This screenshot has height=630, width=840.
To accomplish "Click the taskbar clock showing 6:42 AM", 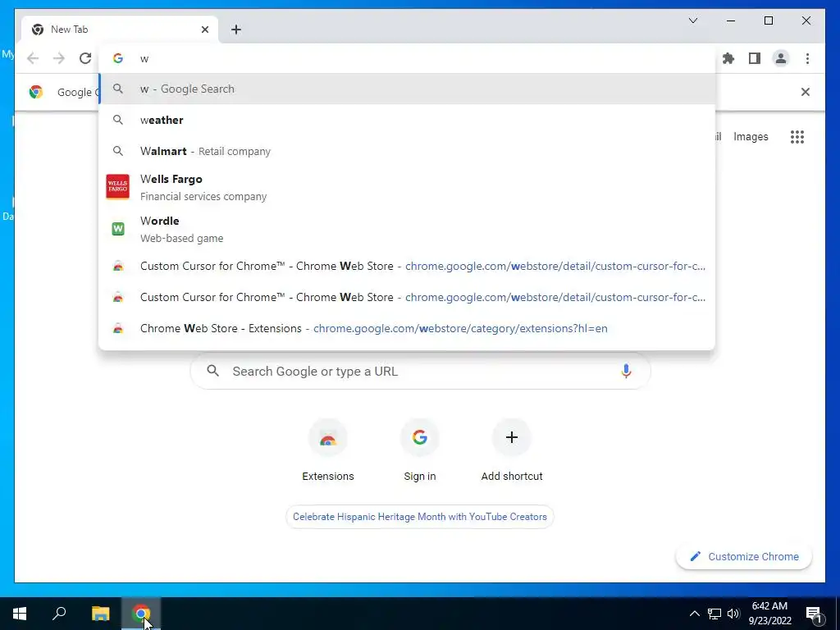I will (769, 614).
